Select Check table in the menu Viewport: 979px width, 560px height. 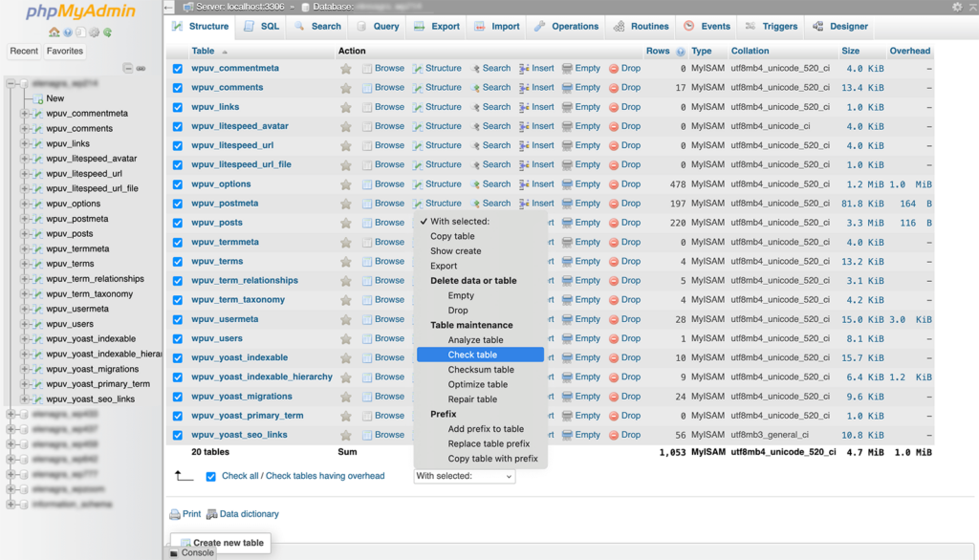(480, 355)
